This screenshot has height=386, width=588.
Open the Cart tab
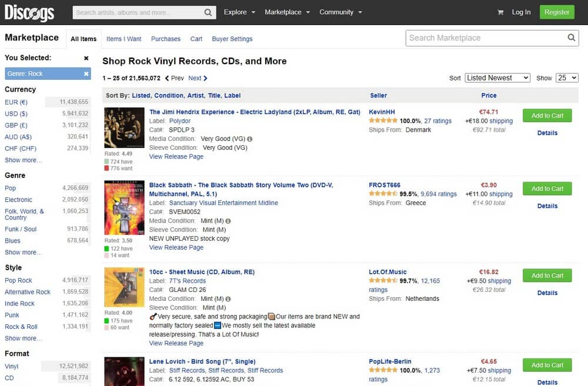[x=196, y=39]
